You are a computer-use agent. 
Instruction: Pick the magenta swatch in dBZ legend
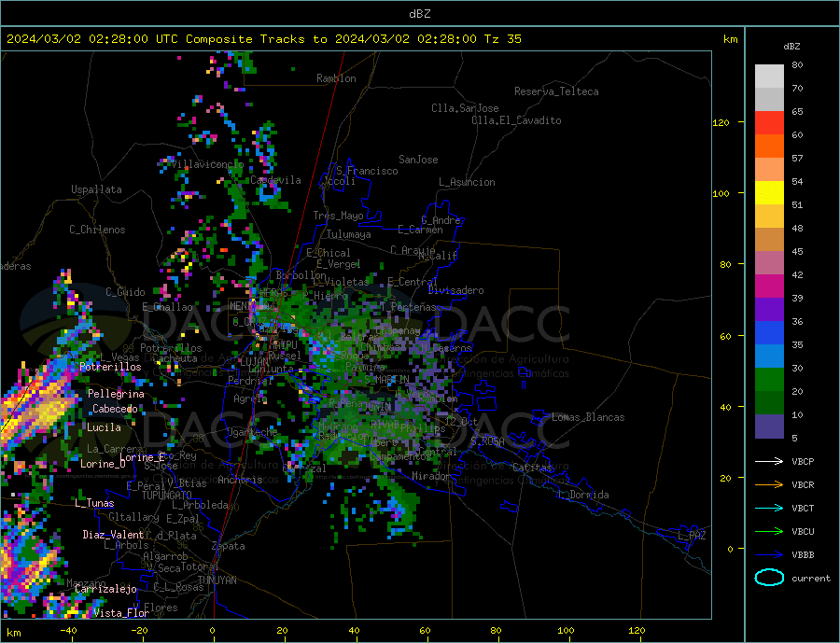[x=769, y=287]
